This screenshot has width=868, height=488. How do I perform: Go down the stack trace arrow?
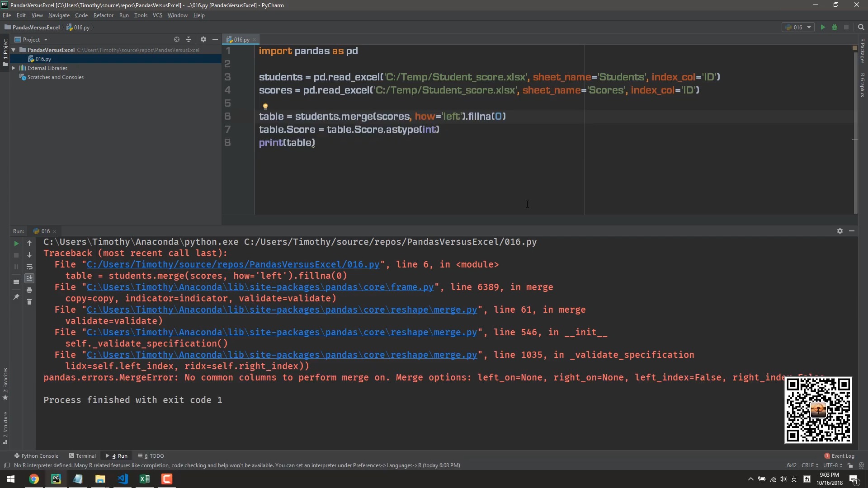click(x=29, y=255)
